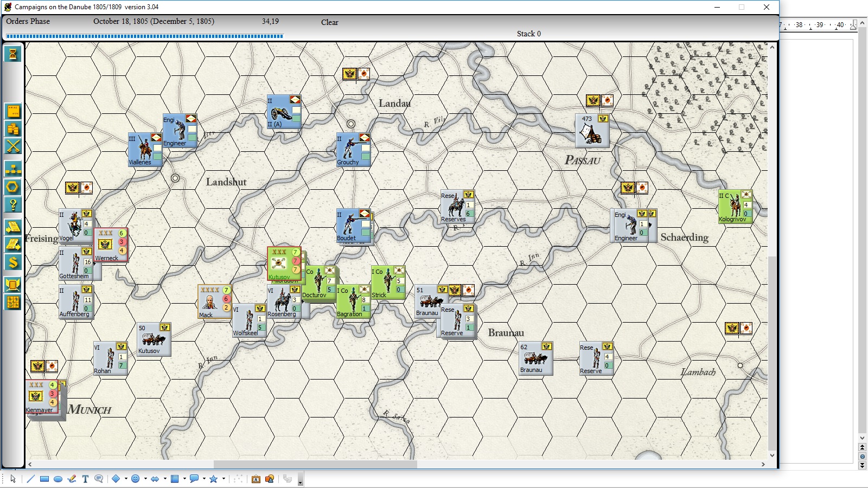Screen dimensions: 868x488
Task: Expand the Callouts dropdown arrow
Action: 204,479
